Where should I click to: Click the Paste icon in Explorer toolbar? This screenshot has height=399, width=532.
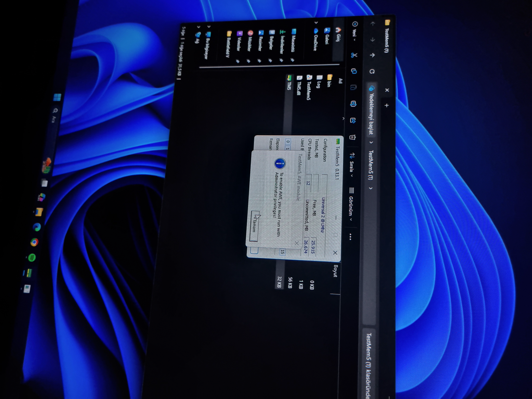click(353, 87)
